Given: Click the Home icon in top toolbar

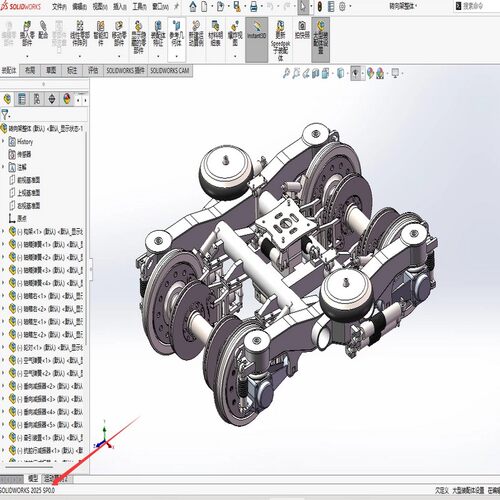Looking at the screenshot, I should click(192, 6).
